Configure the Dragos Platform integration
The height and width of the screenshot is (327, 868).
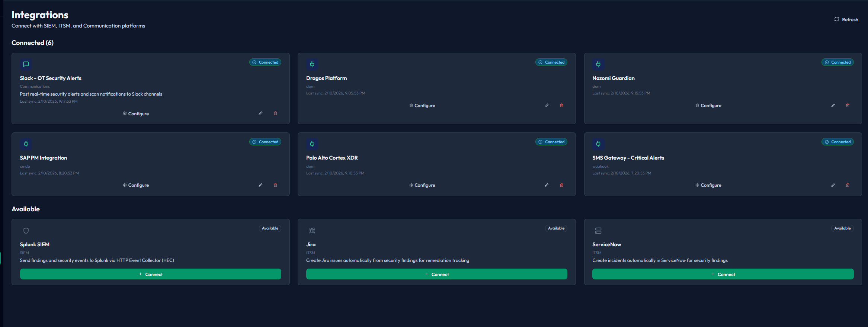(422, 106)
